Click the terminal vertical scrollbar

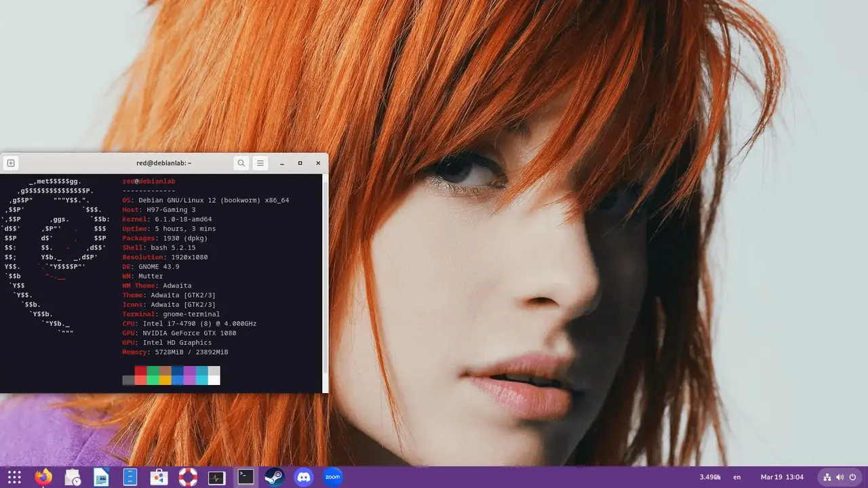pos(325,277)
